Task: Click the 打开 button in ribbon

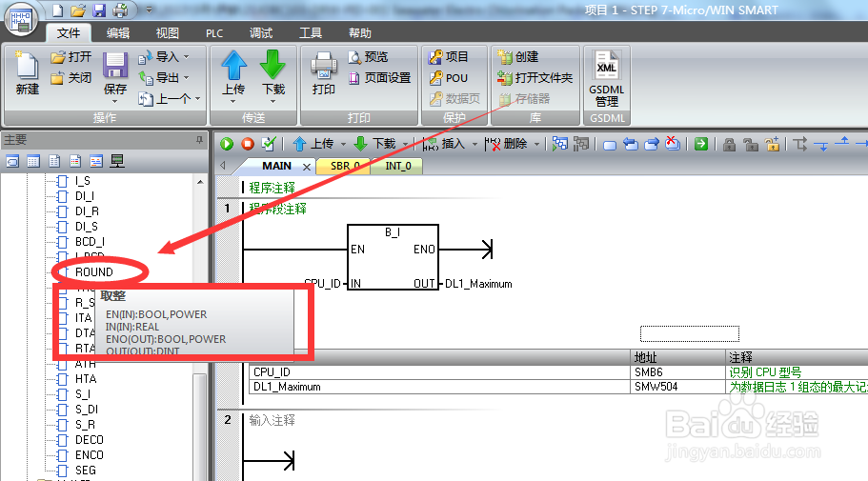Action: pos(71,57)
